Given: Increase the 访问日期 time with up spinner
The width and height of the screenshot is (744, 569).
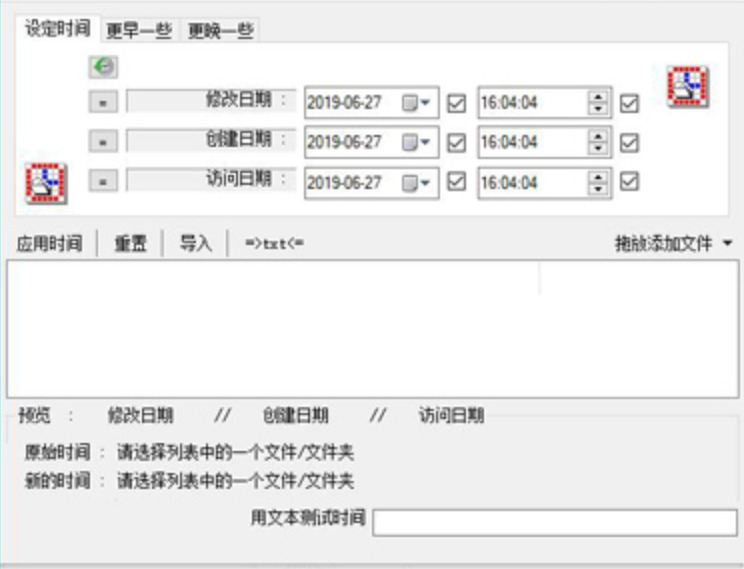Looking at the screenshot, I should coord(598,177).
